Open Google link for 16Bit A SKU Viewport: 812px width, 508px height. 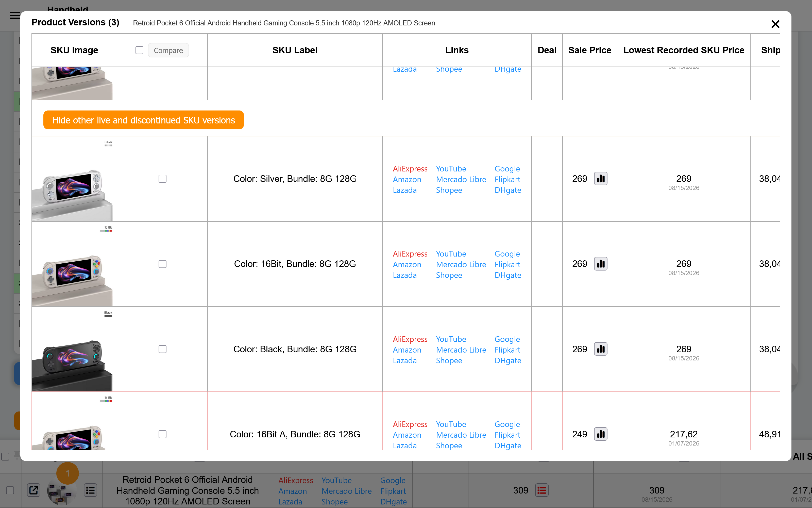click(507, 424)
